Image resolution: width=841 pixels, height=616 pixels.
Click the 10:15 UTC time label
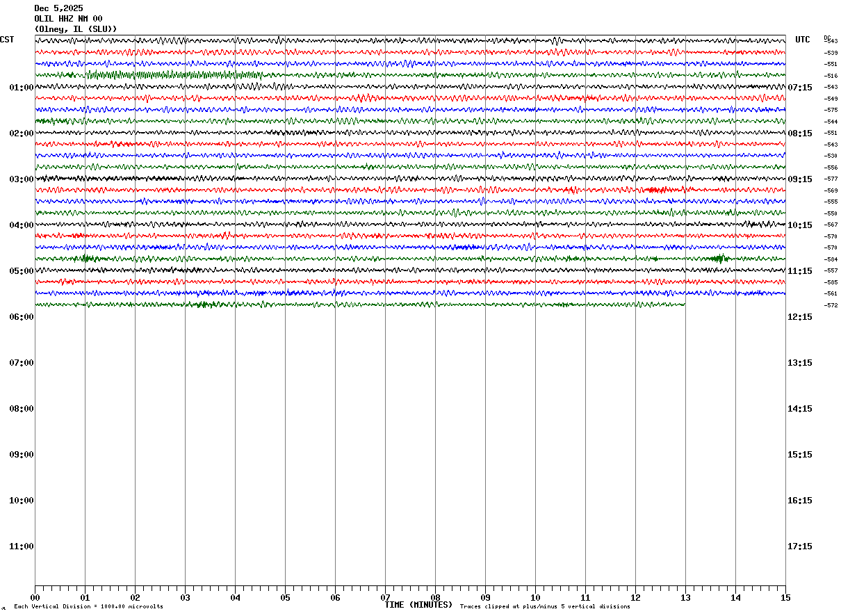(801, 225)
